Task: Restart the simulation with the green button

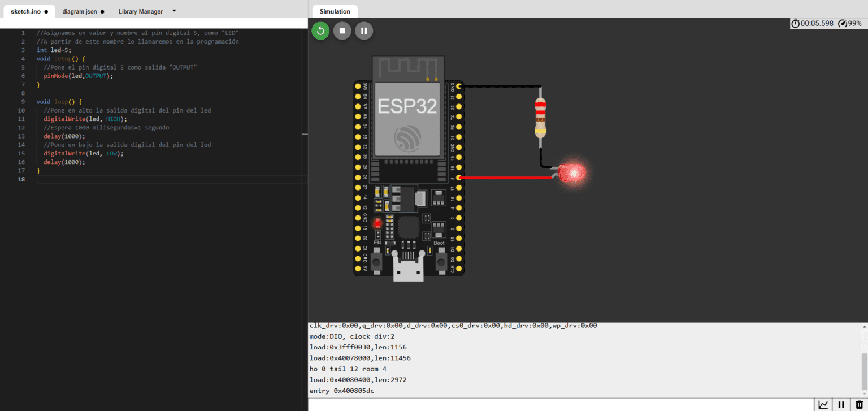Action: tap(320, 31)
